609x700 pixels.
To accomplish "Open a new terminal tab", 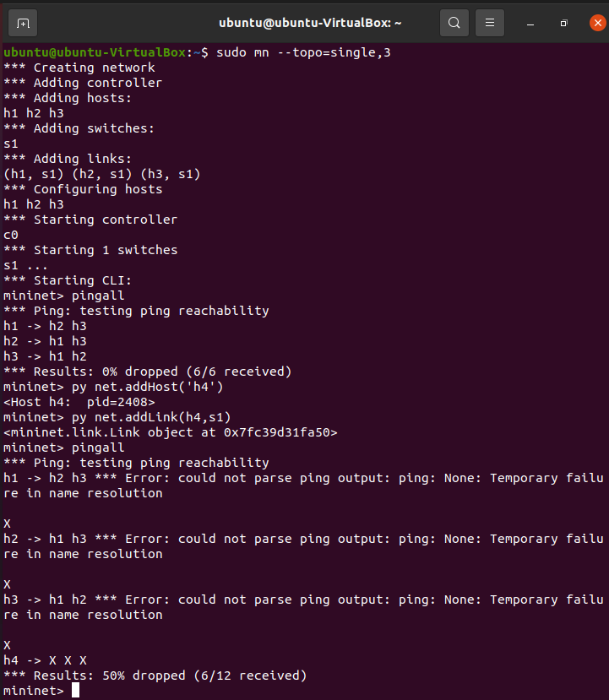I will tap(24, 23).
